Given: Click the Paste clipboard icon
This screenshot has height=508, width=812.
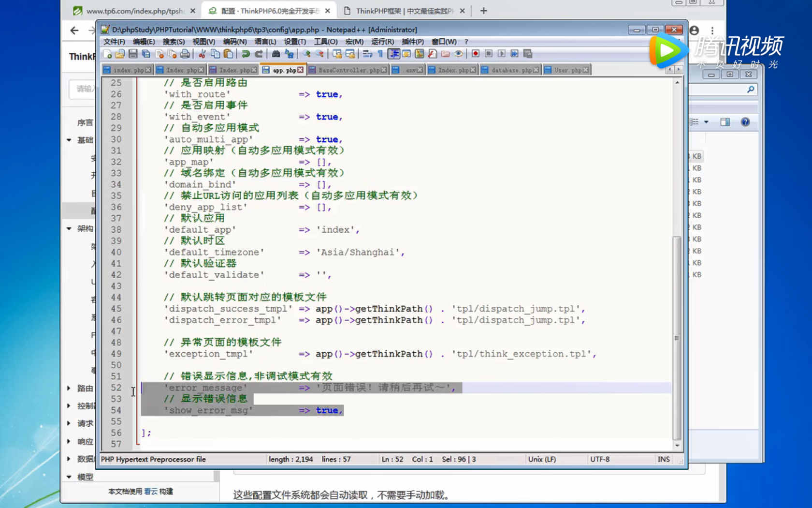Looking at the screenshot, I should coord(228,54).
